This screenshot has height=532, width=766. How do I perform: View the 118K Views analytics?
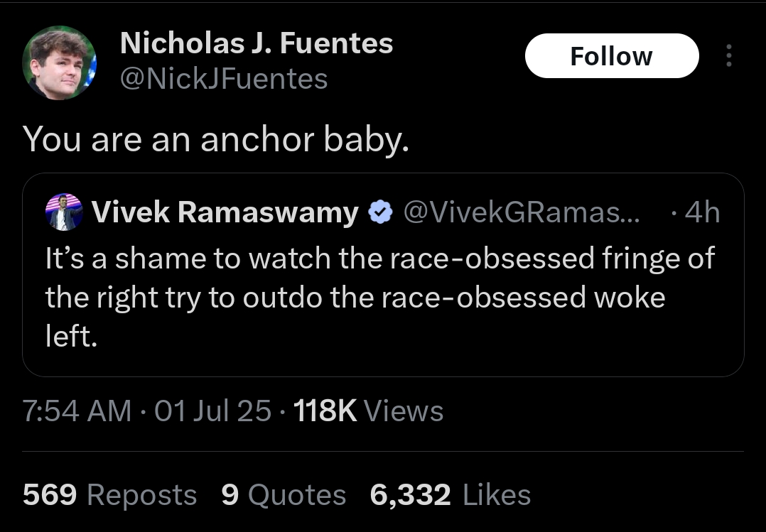coord(368,411)
